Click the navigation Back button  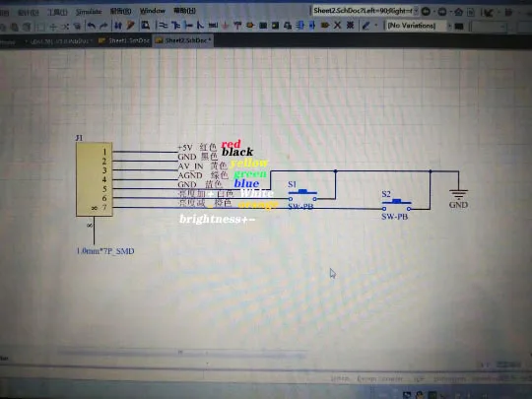pyautogui.click(x=427, y=12)
